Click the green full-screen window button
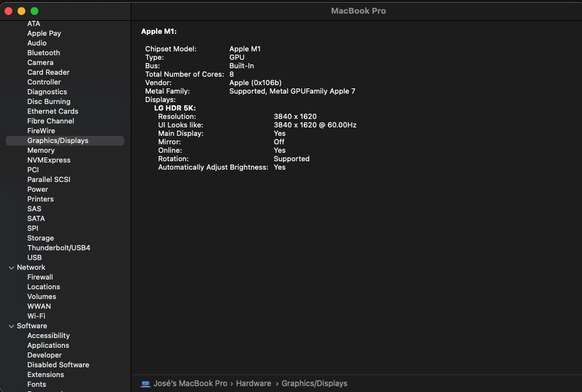 34,11
